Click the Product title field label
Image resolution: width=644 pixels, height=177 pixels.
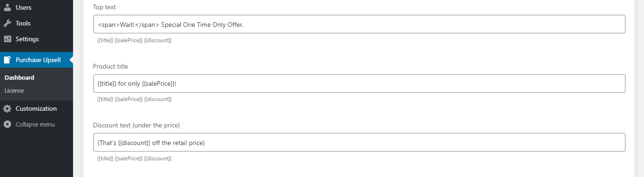(110, 66)
